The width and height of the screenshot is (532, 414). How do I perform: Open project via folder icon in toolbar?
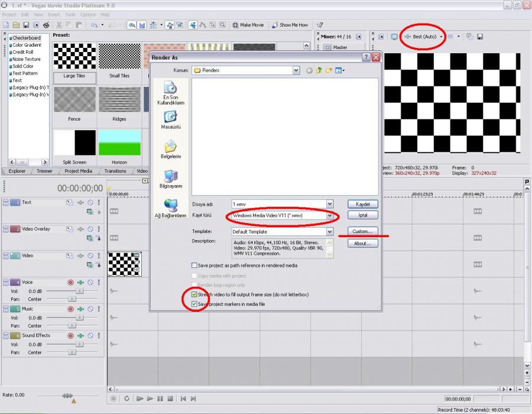pyautogui.click(x=16, y=25)
